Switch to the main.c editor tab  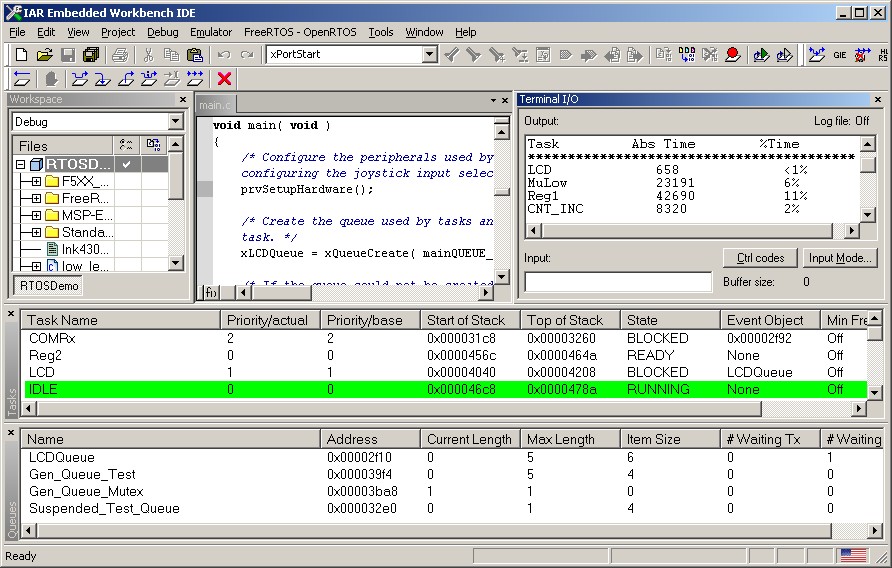(x=215, y=105)
